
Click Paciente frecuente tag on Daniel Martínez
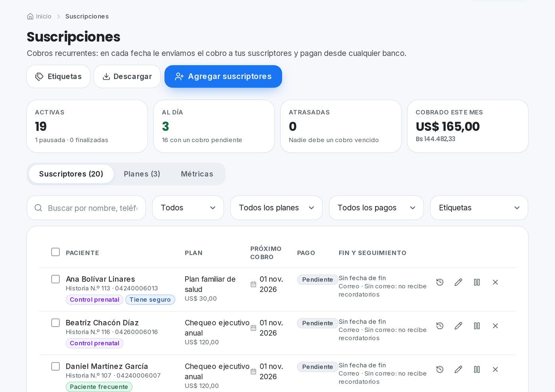99,387
